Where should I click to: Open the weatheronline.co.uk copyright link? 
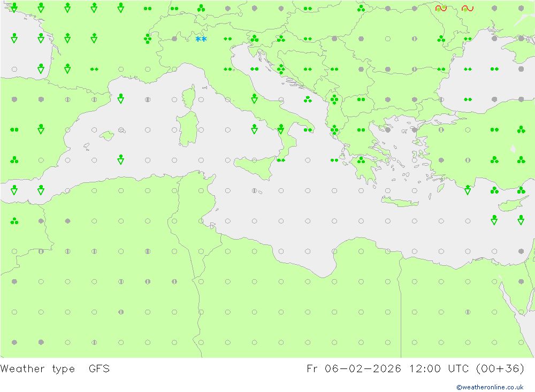[x=490, y=387]
